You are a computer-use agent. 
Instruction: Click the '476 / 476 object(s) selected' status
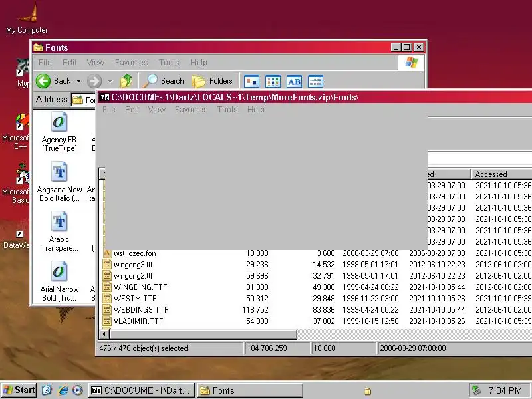click(x=143, y=348)
